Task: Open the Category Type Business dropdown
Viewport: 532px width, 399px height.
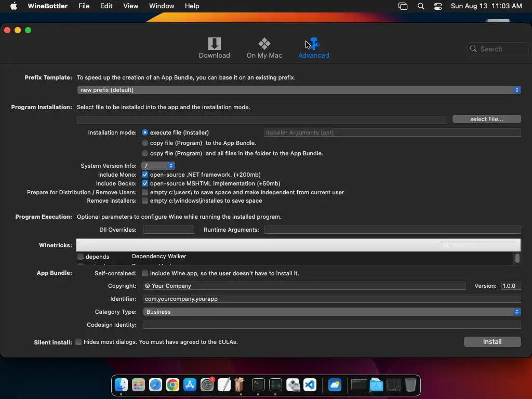Action: [332, 312]
